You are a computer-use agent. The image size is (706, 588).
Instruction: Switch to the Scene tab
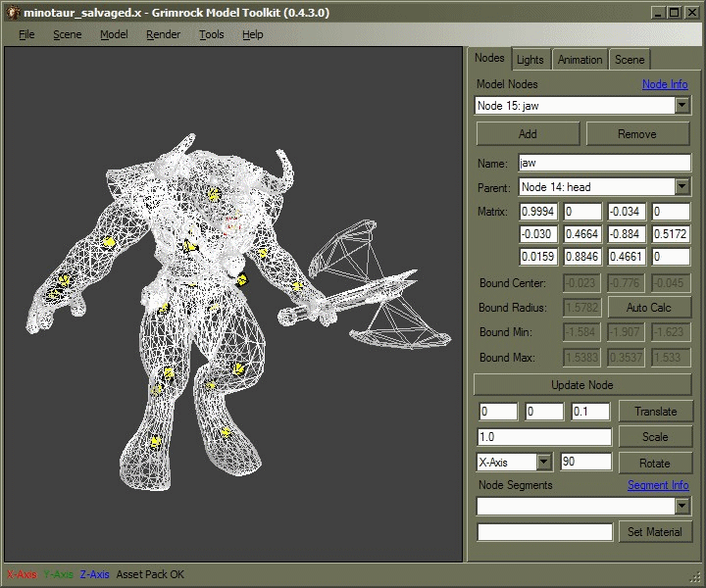[x=630, y=60]
